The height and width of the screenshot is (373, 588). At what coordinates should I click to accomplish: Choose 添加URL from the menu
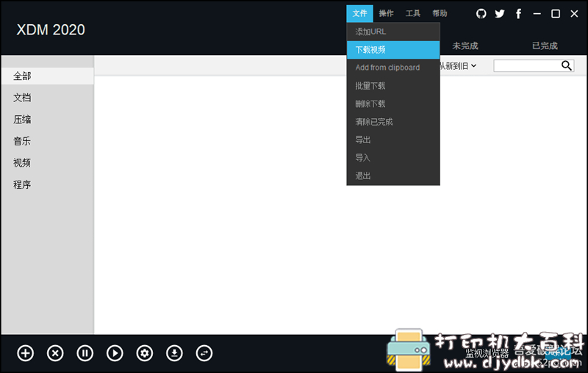click(x=393, y=32)
